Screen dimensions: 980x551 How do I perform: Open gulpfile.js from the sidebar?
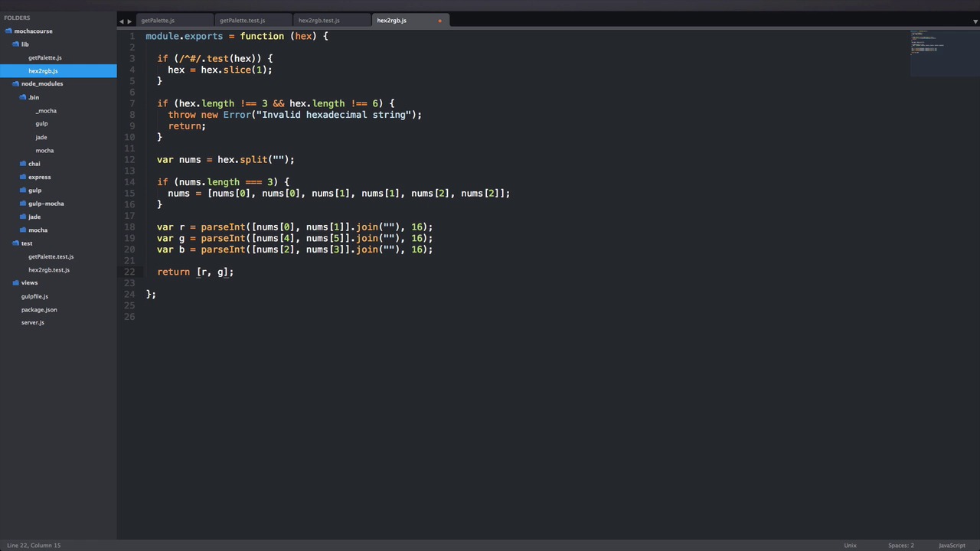coord(34,296)
